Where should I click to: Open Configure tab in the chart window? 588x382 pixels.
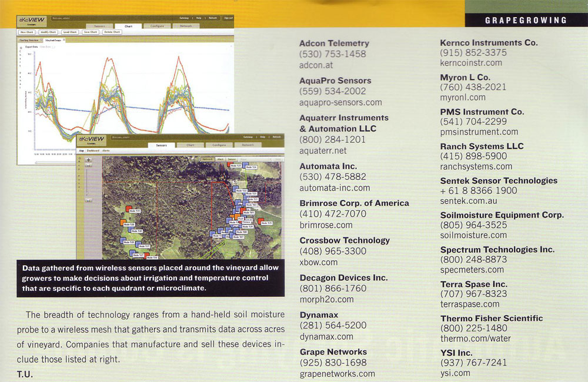click(x=157, y=26)
